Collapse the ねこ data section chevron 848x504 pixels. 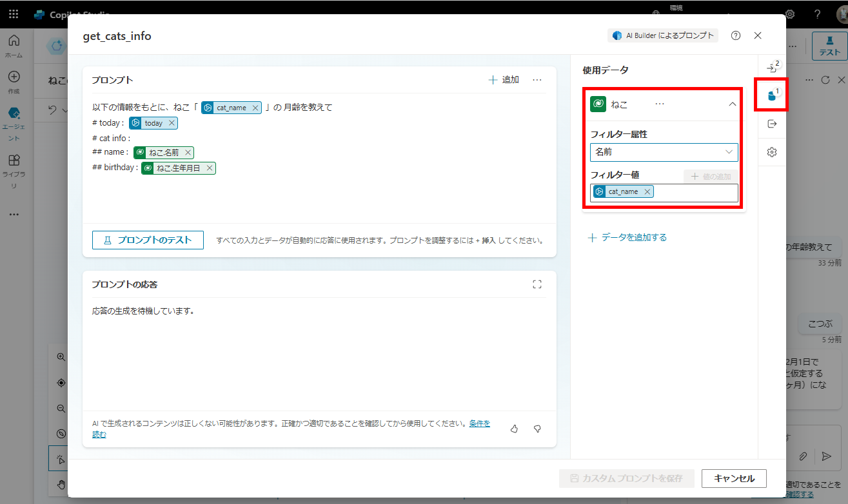pos(733,104)
